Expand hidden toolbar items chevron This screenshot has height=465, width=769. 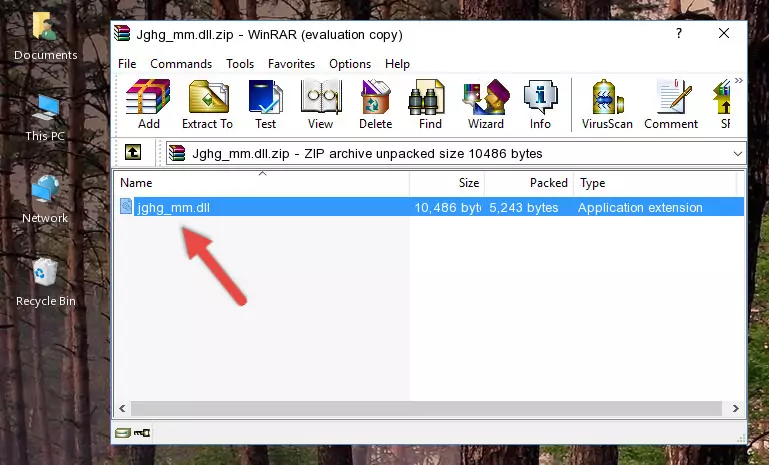coord(739,80)
